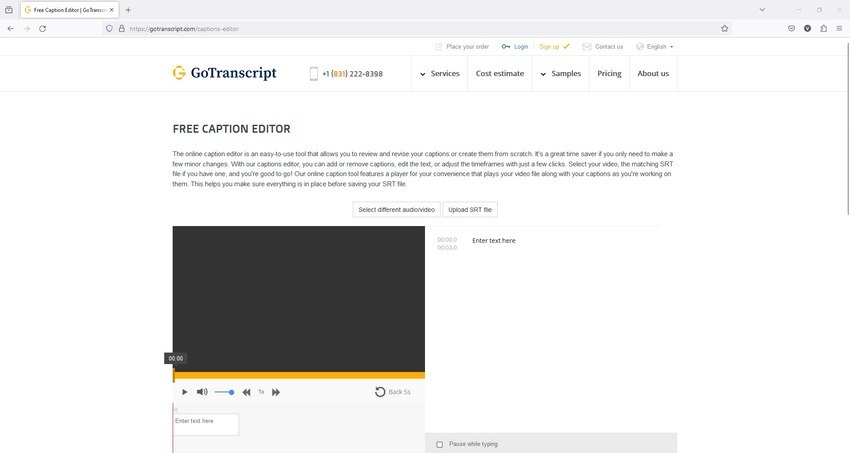Open a new tab with plus button

(x=128, y=10)
